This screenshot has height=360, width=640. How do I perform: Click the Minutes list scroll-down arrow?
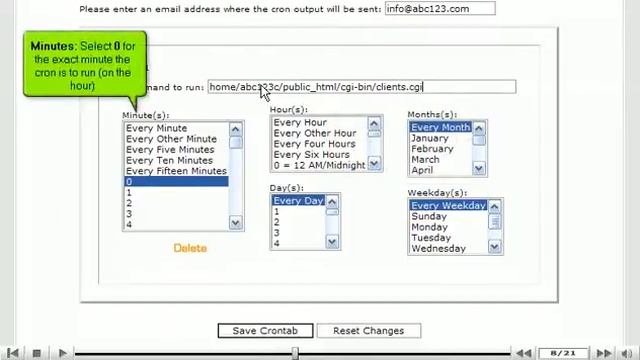point(236,223)
